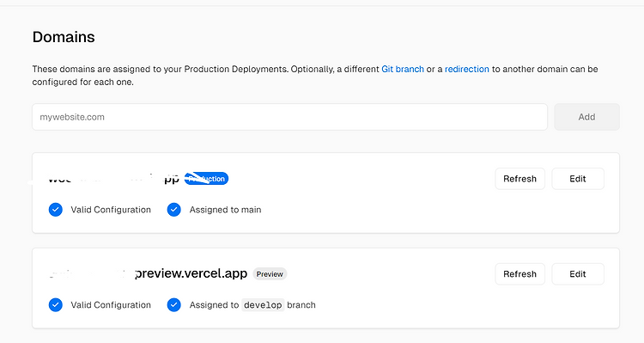Click the blue checkmark beside Assigned to main

173,210
